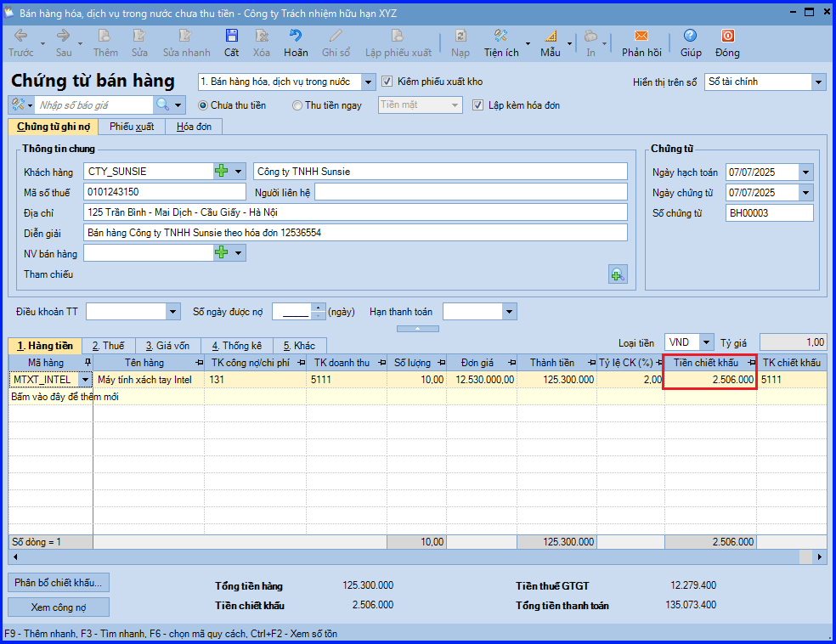Expand the Hiển thị trên sổ dropdown
The width and height of the screenshot is (836, 644).
(x=818, y=82)
